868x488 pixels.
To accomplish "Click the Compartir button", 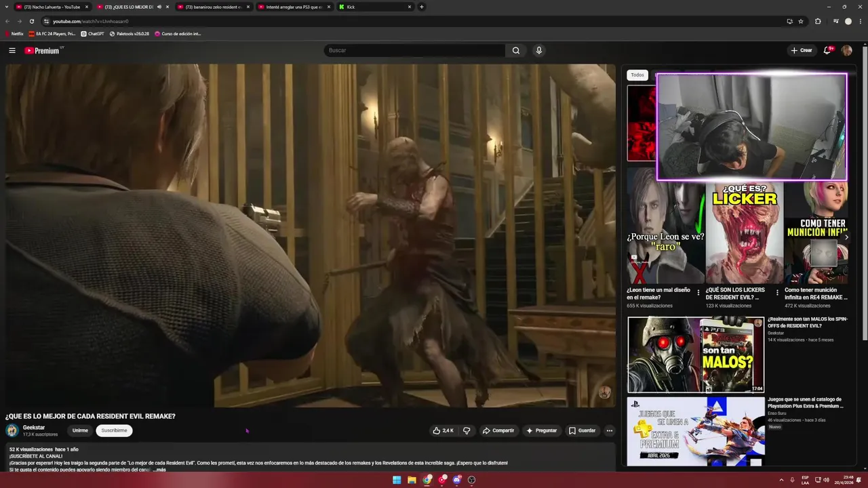I will [498, 430].
